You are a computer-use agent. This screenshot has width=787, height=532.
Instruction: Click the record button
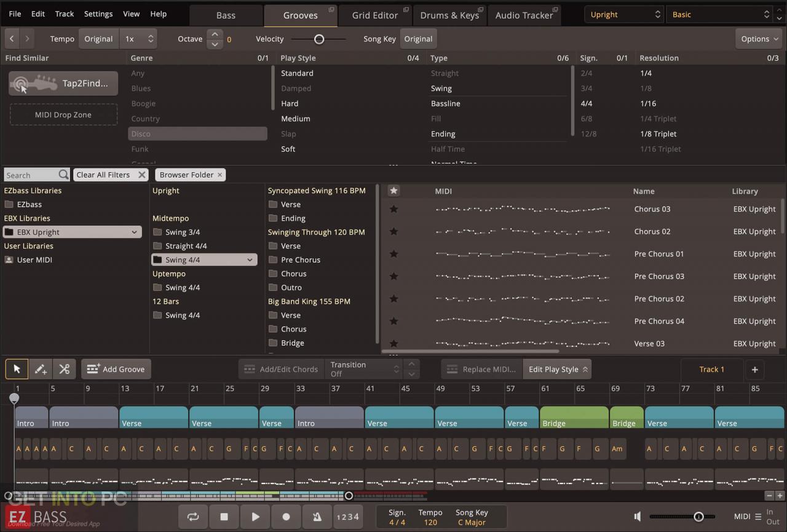(286, 517)
